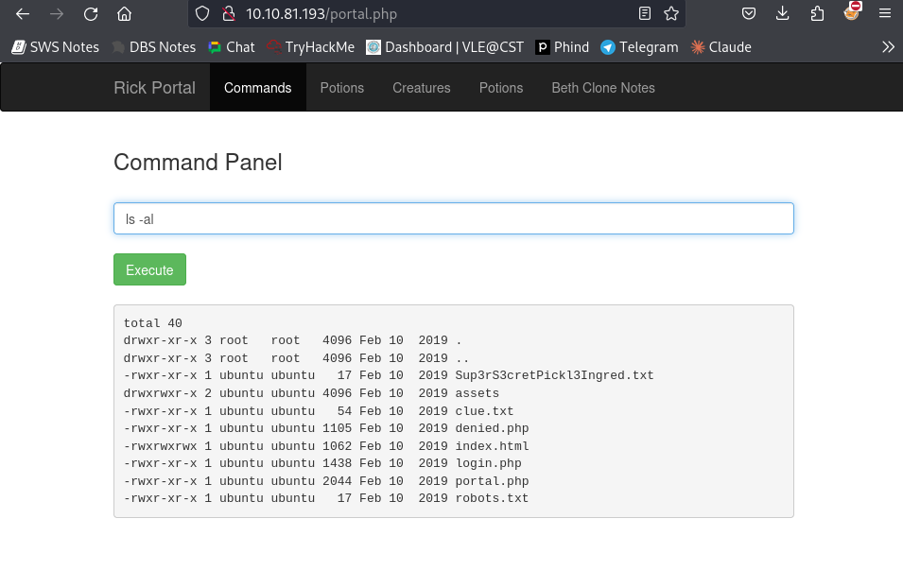
Task: Click the assets directory name in output
Action: click(x=477, y=393)
